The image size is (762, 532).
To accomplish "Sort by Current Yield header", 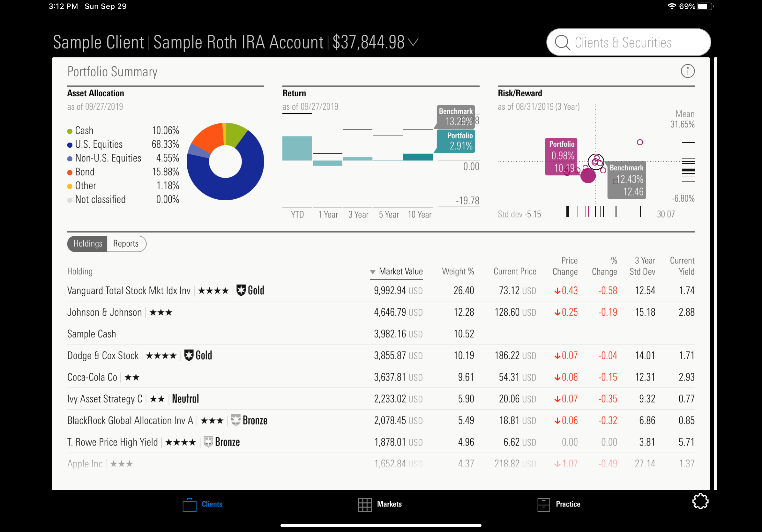I will click(682, 266).
